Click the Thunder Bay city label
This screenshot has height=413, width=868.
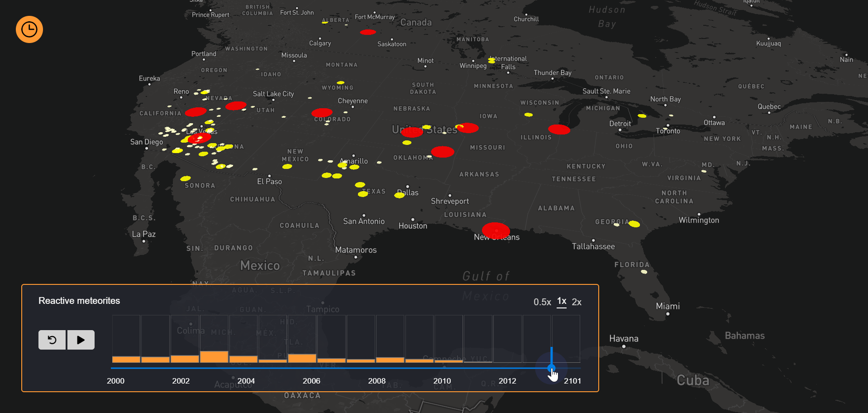(x=553, y=72)
